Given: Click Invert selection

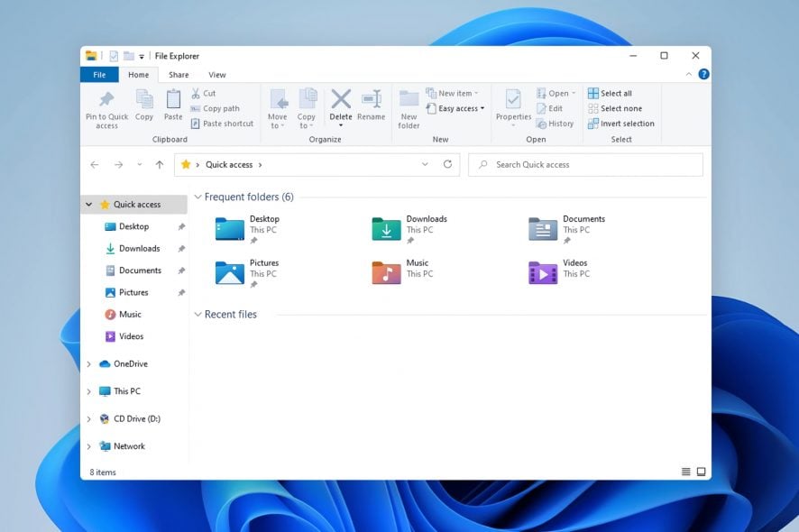Looking at the screenshot, I should (620, 124).
